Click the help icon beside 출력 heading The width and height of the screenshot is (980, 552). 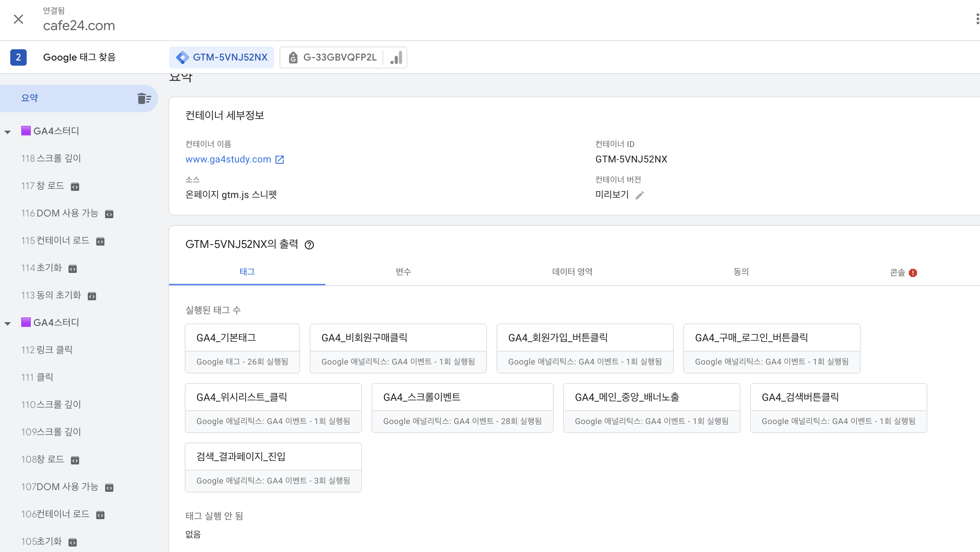[x=309, y=245]
